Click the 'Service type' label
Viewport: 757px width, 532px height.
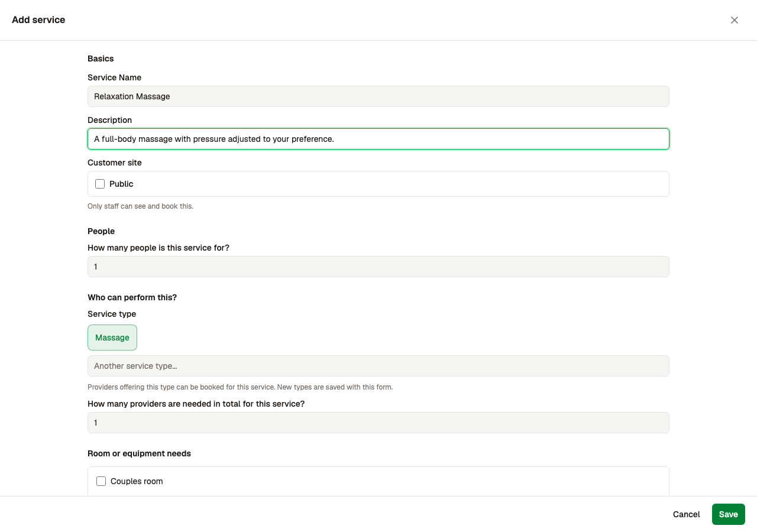(112, 314)
